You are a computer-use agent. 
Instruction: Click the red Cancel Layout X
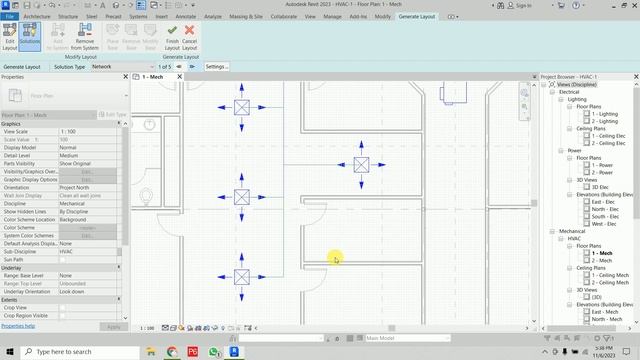189,37
